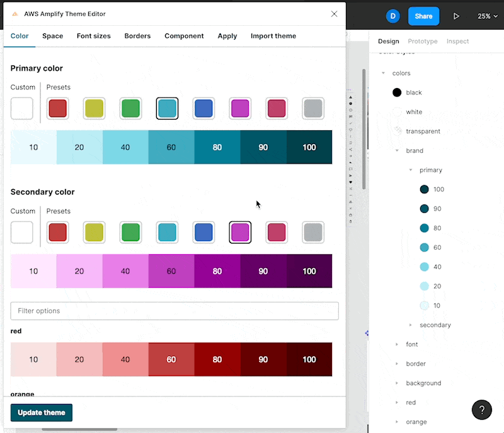This screenshot has width=504, height=433.
Task: Open the Borders tab
Action: pos(137,36)
